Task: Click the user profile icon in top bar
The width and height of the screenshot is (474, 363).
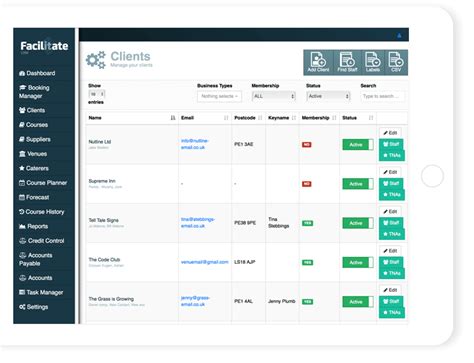Action: pyautogui.click(x=399, y=35)
